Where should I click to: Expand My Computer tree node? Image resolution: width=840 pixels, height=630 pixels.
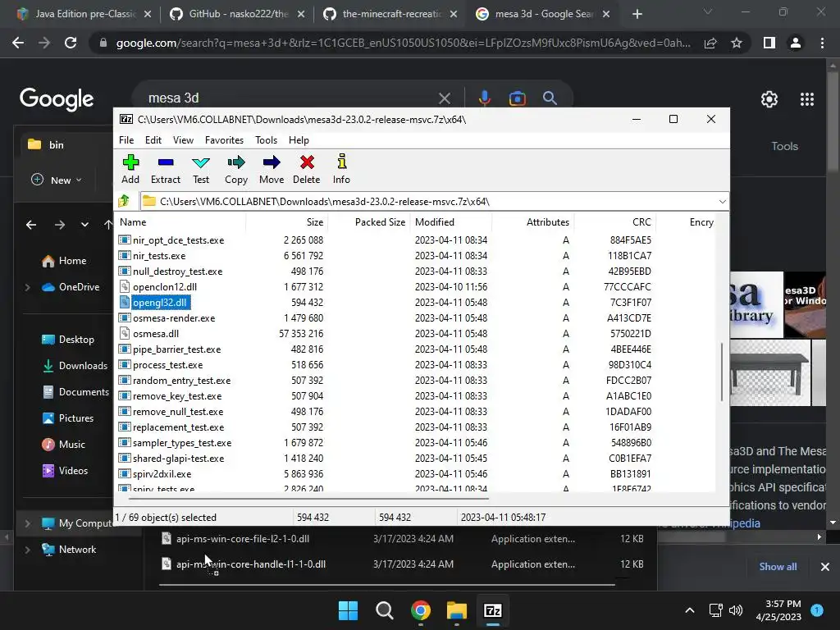pyautogui.click(x=27, y=523)
